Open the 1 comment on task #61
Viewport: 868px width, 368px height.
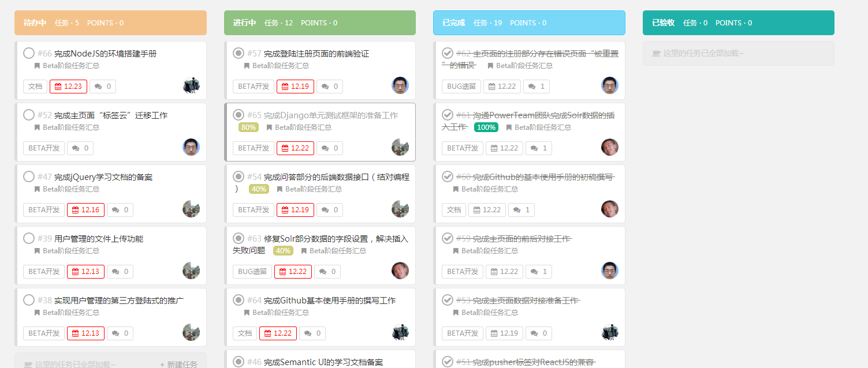pyautogui.click(x=539, y=148)
